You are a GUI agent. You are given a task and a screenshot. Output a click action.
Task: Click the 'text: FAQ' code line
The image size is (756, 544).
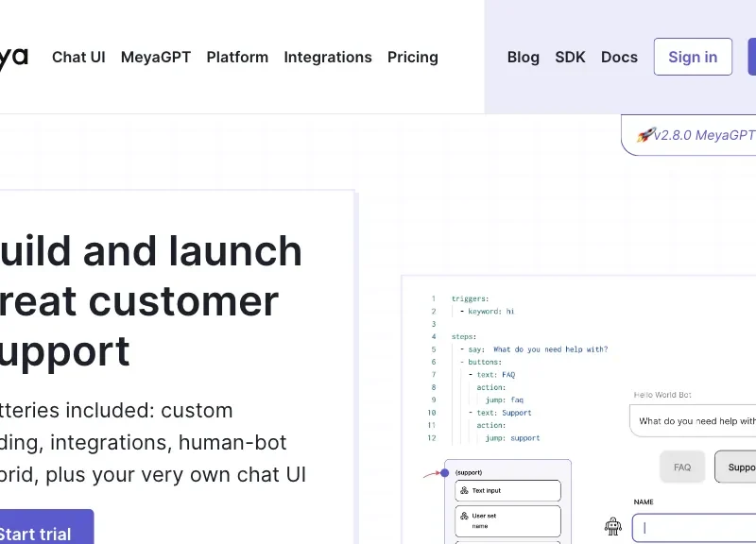coord(491,374)
